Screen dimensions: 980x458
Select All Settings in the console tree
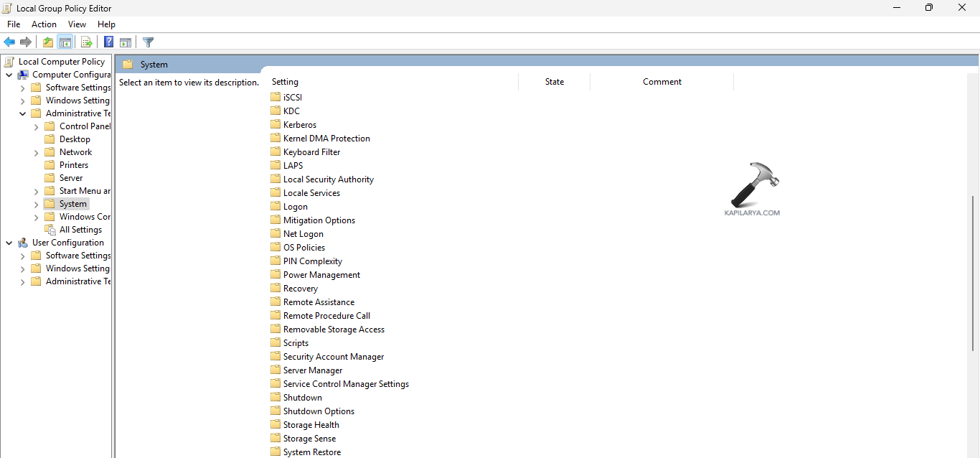tap(80, 230)
